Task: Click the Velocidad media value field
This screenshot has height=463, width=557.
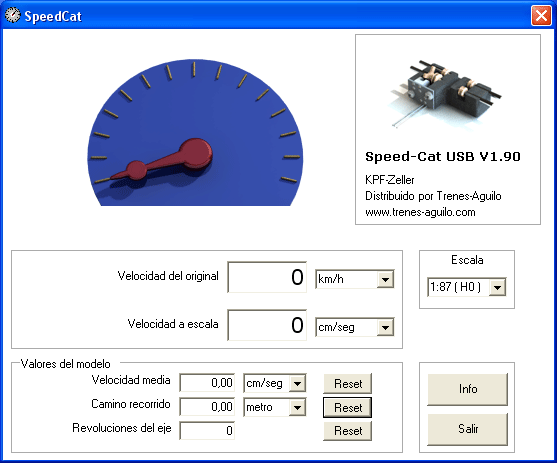Action: pyautogui.click(x=207, y=383)
